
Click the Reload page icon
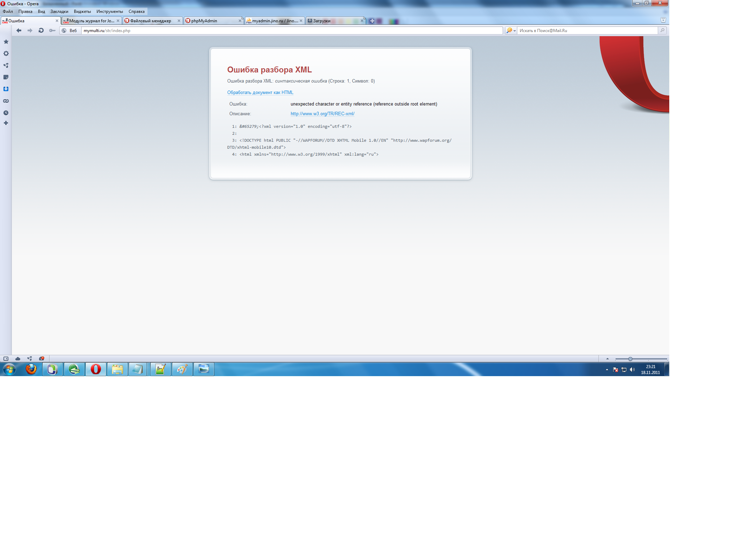(41, 31)
